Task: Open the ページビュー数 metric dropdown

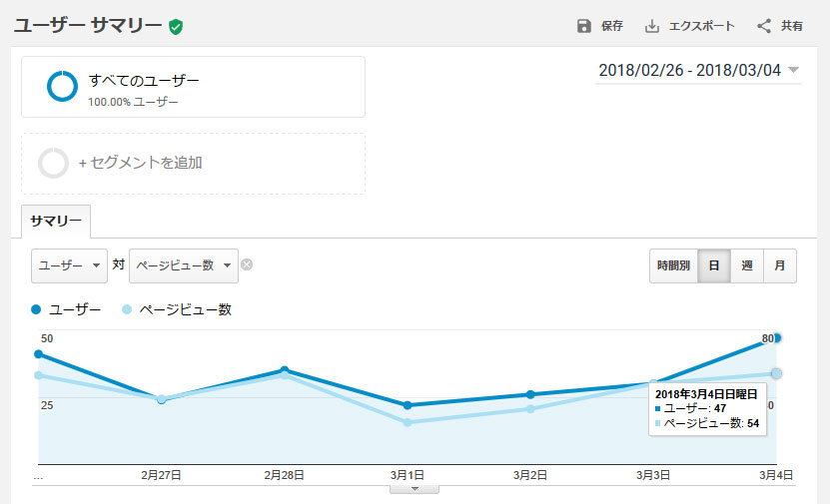Action: click(x=184, y=265)
